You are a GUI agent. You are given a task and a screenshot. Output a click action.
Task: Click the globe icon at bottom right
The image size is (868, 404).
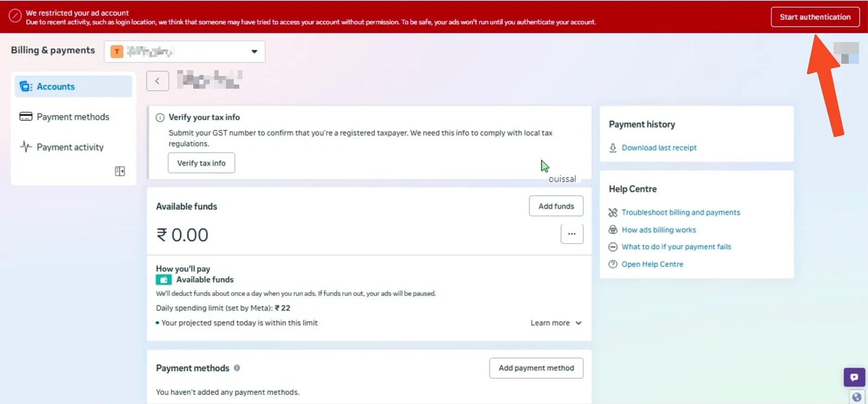point(857,397)
